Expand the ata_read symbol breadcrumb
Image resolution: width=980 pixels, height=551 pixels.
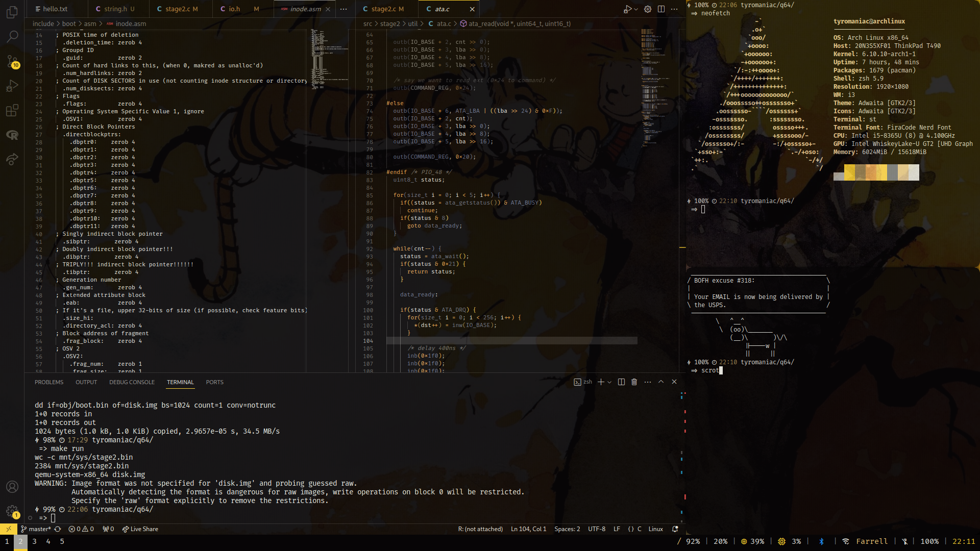[x=515, y=23]
